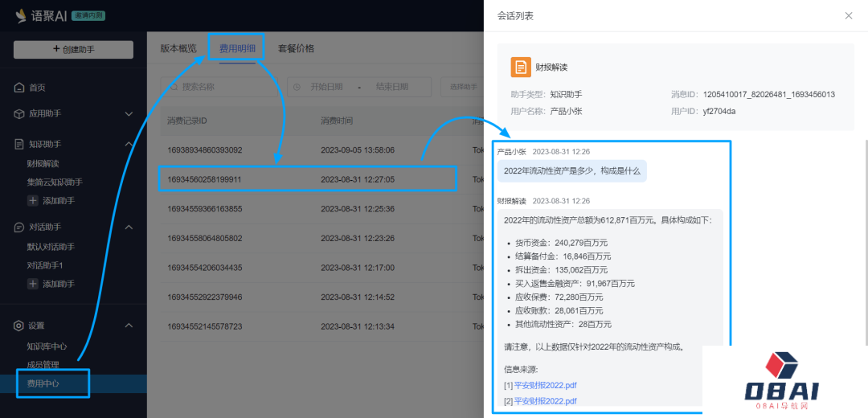
Task: Open 对话助手1 in sidebar
Action: tap(44, 265)
